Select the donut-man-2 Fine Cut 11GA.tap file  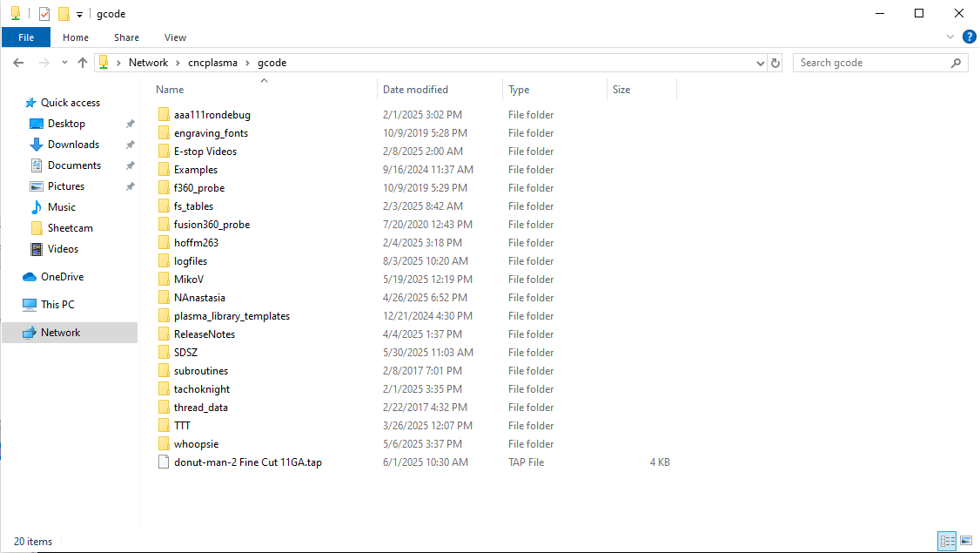(x=247, y=462)
